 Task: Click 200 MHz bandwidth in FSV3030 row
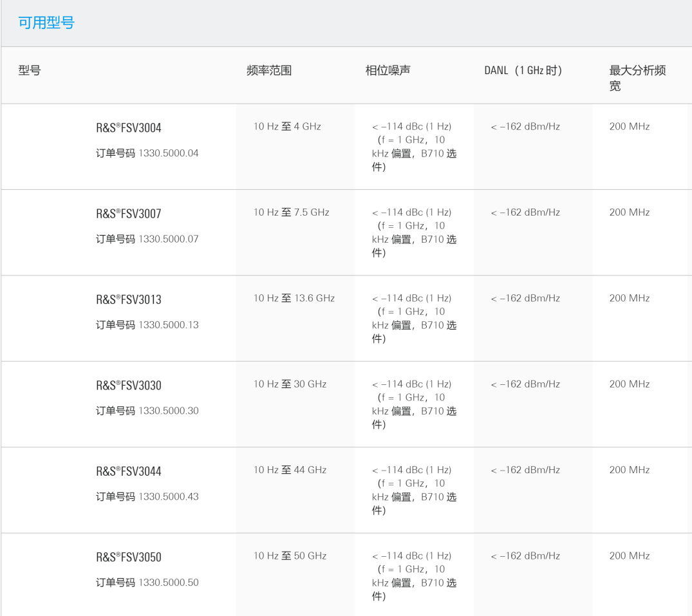coord(630,384)
